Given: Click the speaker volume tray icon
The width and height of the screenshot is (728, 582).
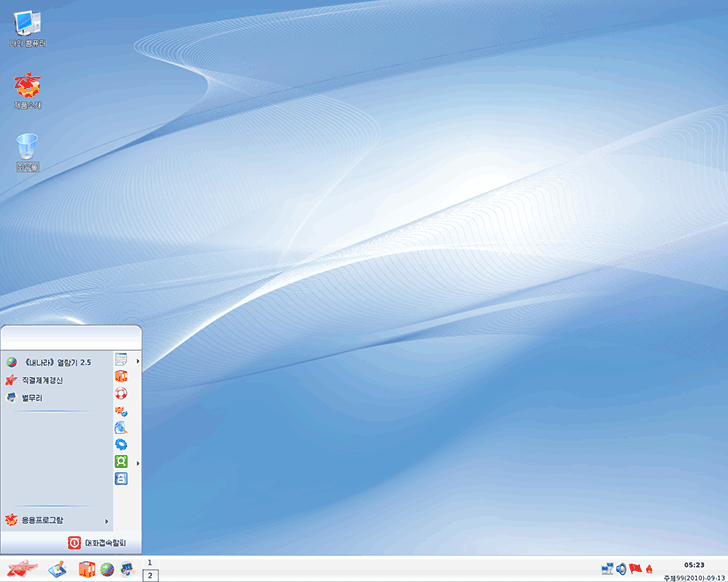Looking at the screenshot, I should (x=621, y=569).
